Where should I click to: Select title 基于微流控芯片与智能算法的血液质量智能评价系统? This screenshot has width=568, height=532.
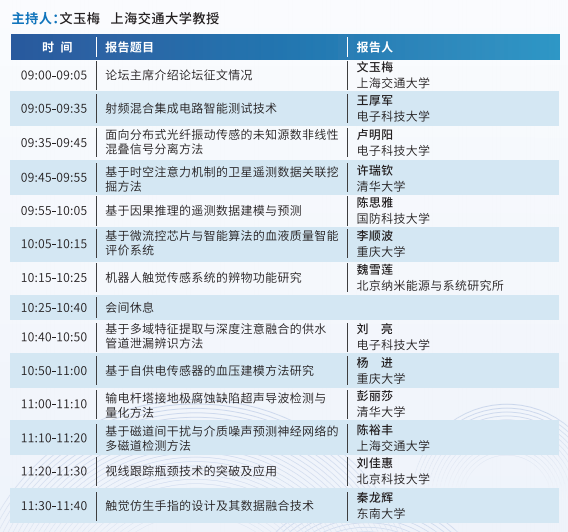click(222, 243)
